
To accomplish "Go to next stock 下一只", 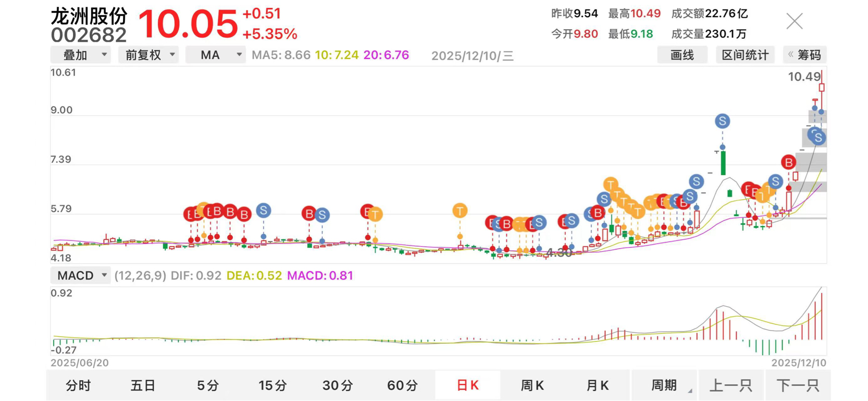I will pyautogui.click(x=798, y=385).
